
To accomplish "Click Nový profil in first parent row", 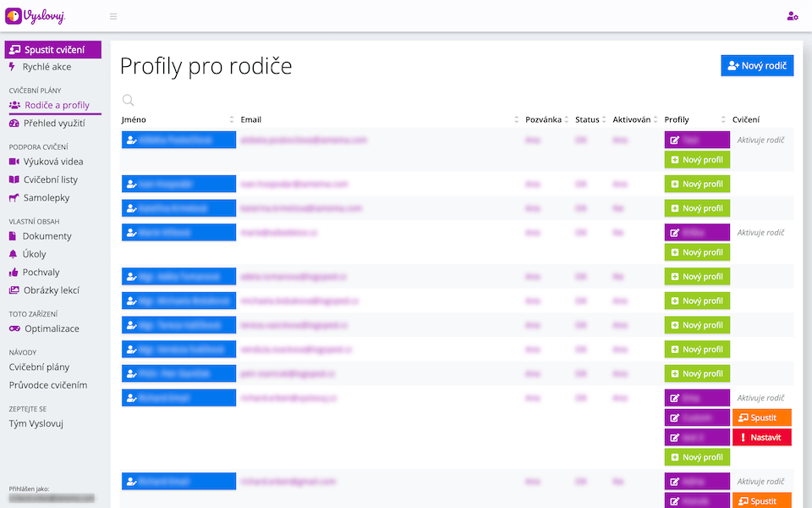I will (697, 159).
